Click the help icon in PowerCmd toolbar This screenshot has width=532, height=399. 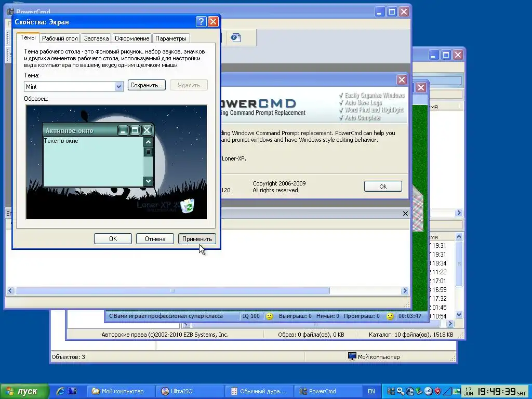[236, 37]
